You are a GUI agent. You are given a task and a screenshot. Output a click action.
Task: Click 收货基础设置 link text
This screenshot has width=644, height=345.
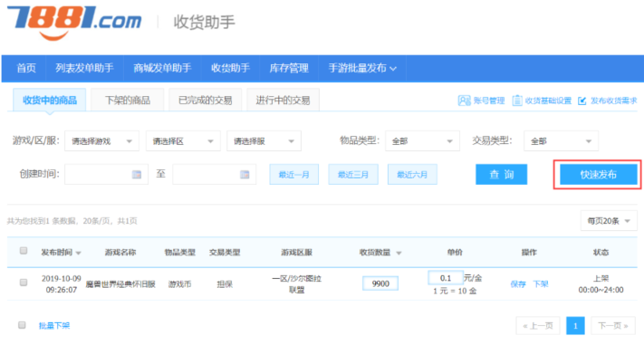point(548,101)
